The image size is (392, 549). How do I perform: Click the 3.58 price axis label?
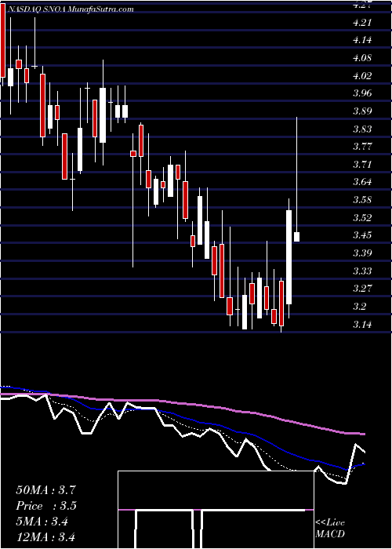pyautogui.click(x=362, y=200)
